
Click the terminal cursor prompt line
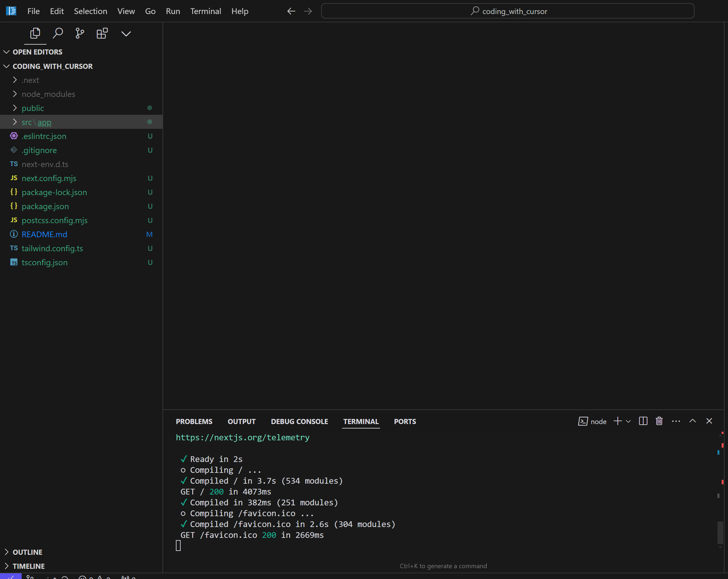[x=178, y=546]
